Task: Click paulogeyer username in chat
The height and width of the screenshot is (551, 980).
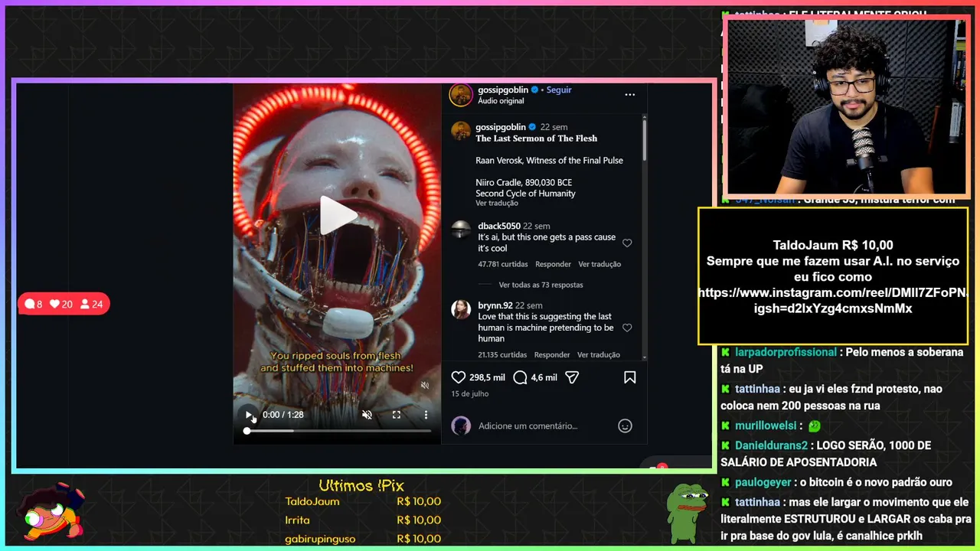Action: [x=764, y=482]
